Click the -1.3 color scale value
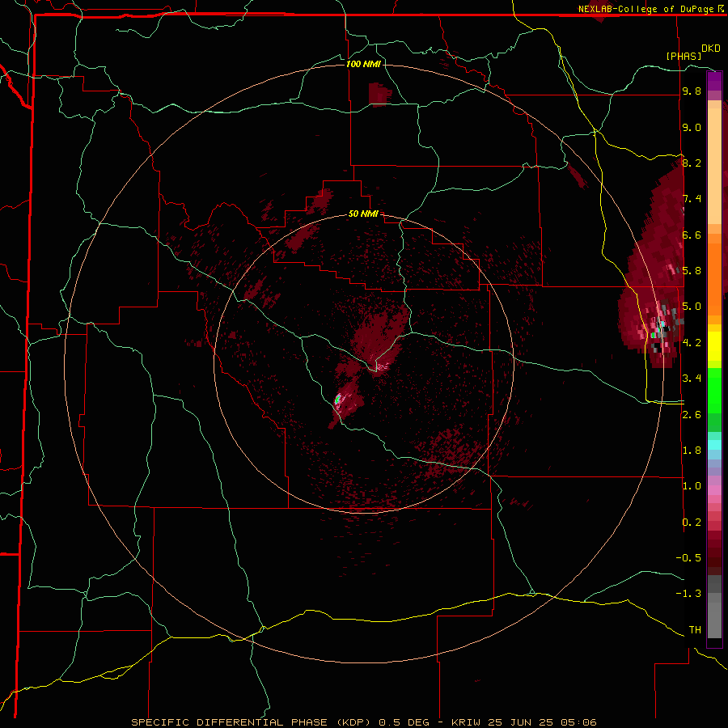 [688, 594]
